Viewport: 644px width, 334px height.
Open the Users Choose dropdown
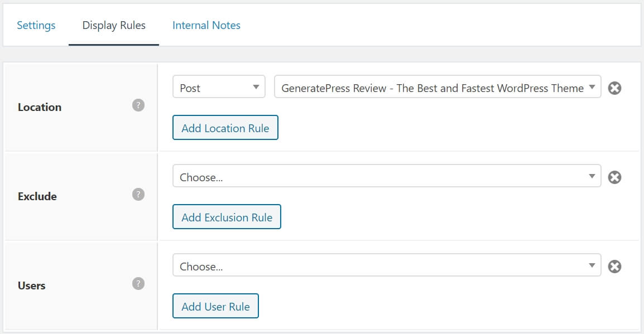point(387,266)
